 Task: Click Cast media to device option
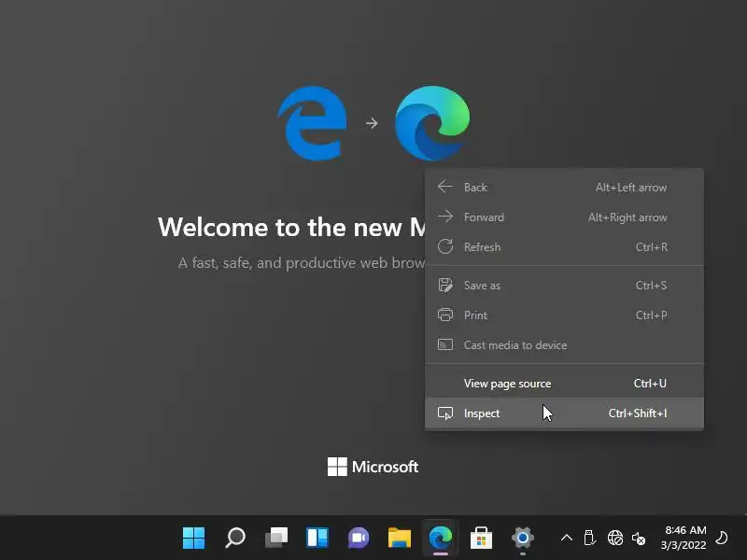564,344
